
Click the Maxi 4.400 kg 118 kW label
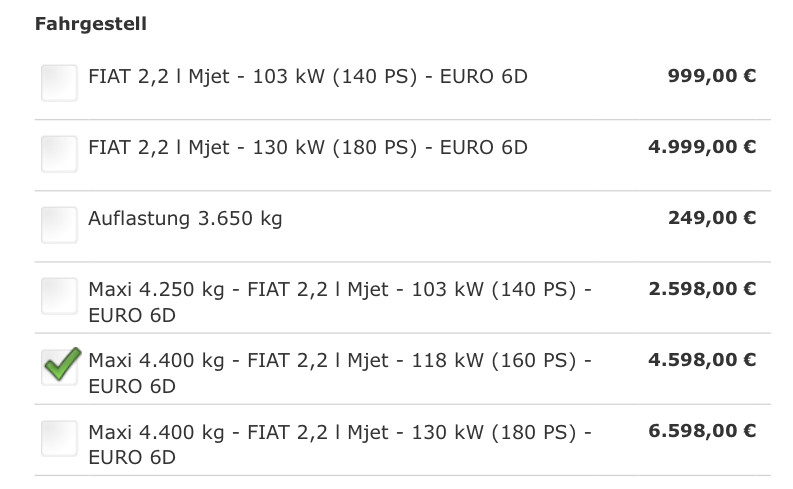coord(340,373)
